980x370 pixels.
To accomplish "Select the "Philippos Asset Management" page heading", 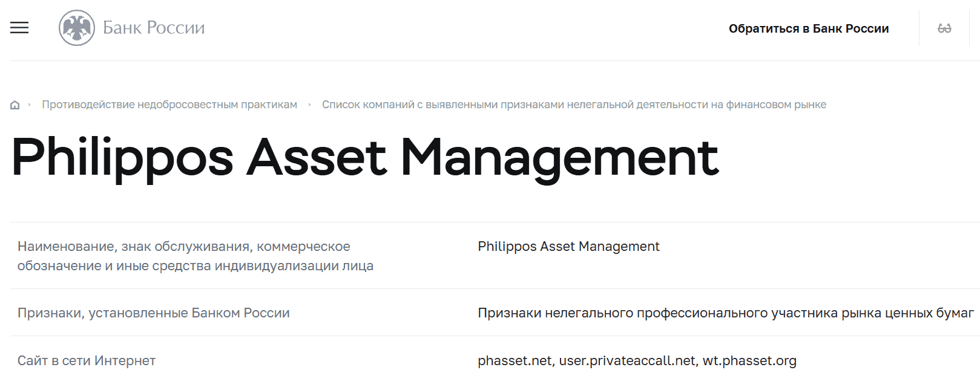I will [364, 158].
